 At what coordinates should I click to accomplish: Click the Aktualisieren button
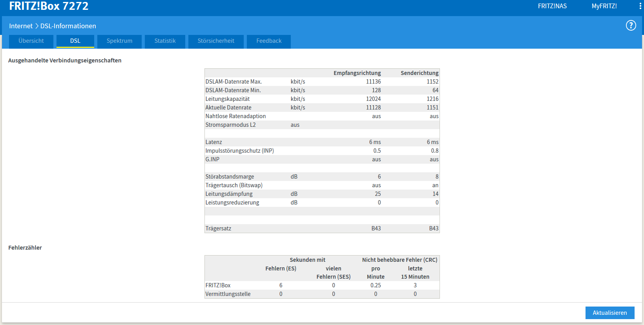click(x=610, y=313)
